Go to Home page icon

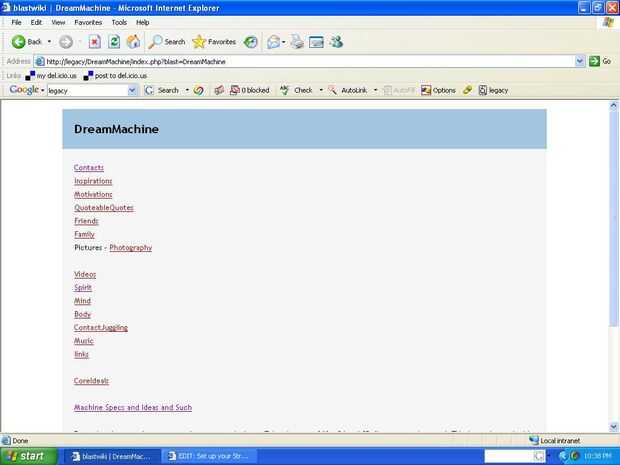133,42
